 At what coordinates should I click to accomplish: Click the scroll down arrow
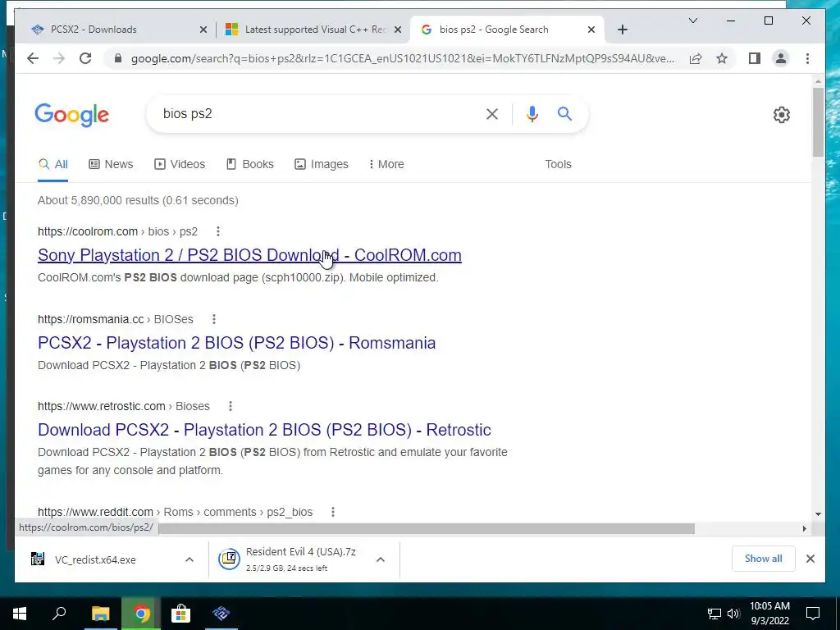(x=818, y=514)
